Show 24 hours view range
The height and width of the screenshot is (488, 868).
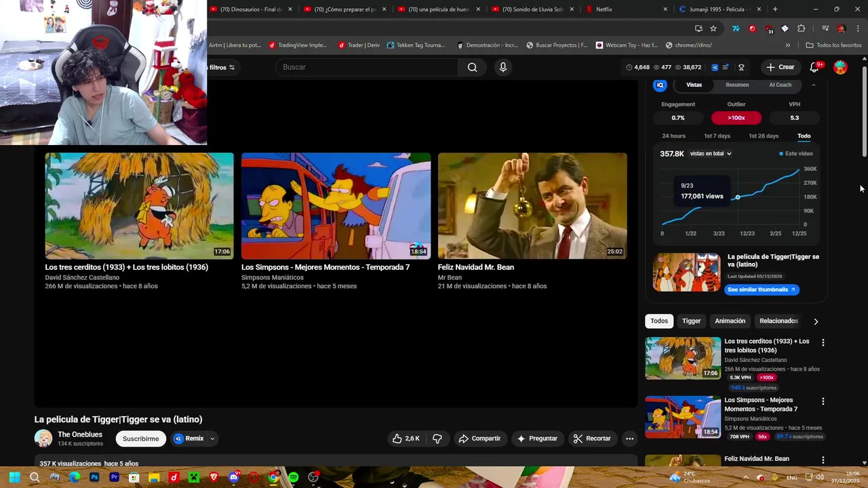click(x=673, y=136)
